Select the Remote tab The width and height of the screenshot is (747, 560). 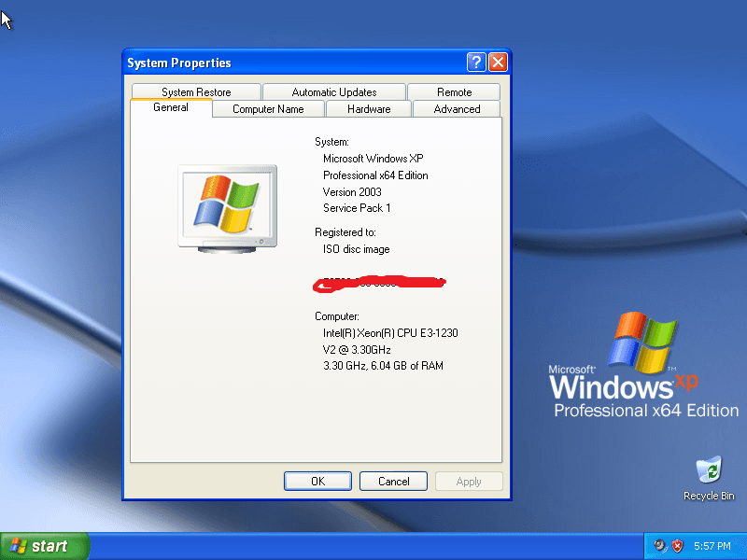pos(454,91)
